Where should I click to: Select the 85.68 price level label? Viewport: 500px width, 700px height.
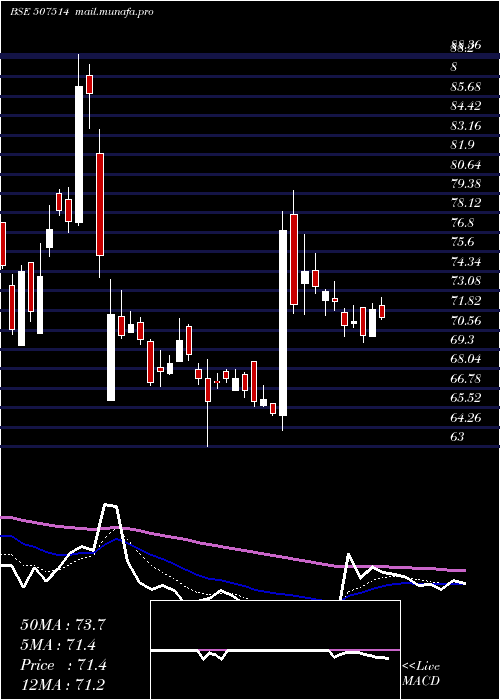pyautogui.click(x=466, y=87)
